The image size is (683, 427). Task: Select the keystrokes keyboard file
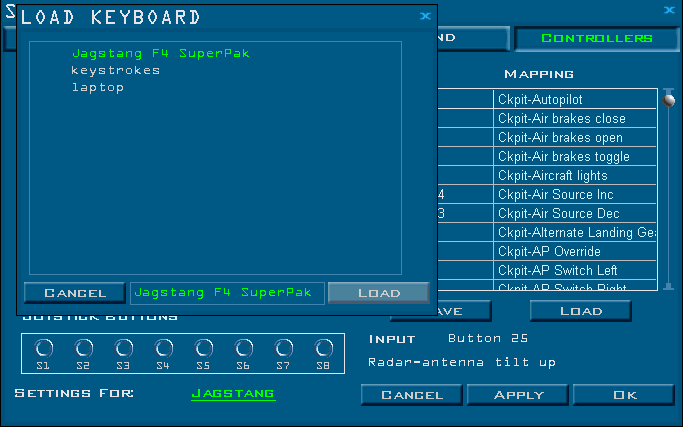tap(115, 70)
